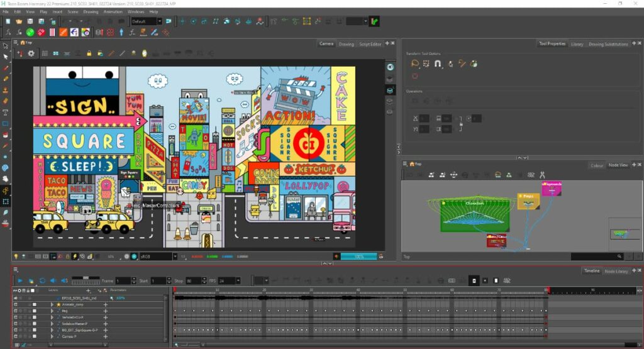
Task: Click the magnet Snap option in Tool Properties
Action: 438,64
